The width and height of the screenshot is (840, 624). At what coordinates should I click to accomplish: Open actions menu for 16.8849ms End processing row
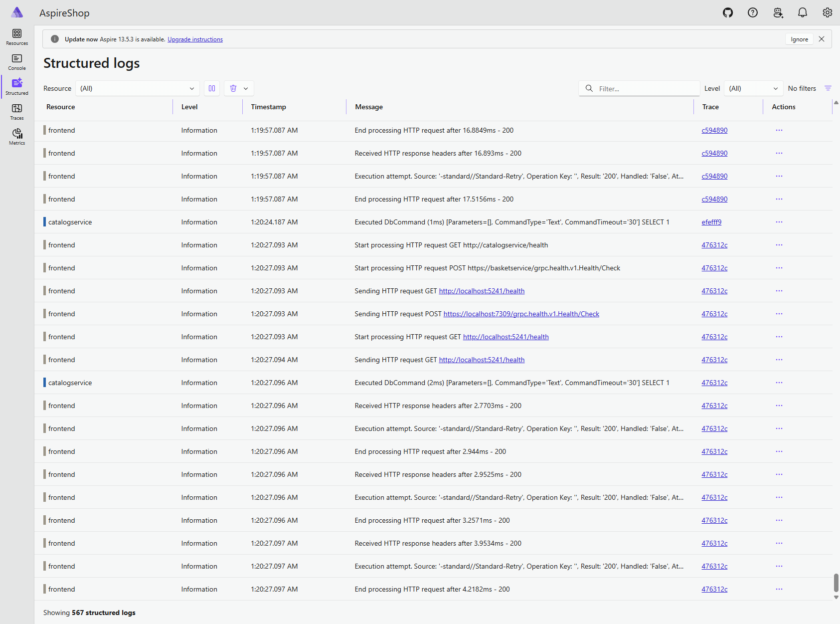point(779,130)
